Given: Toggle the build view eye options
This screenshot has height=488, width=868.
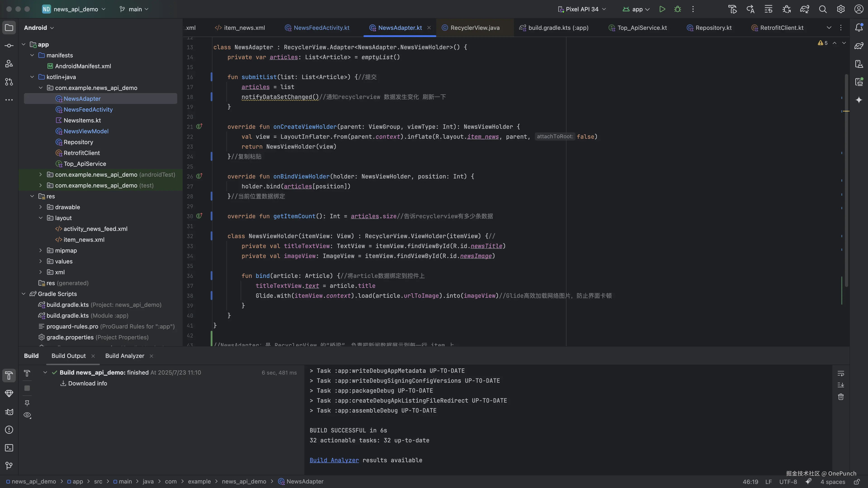Looking at the screenshot, I should click(x=27, y=415).
